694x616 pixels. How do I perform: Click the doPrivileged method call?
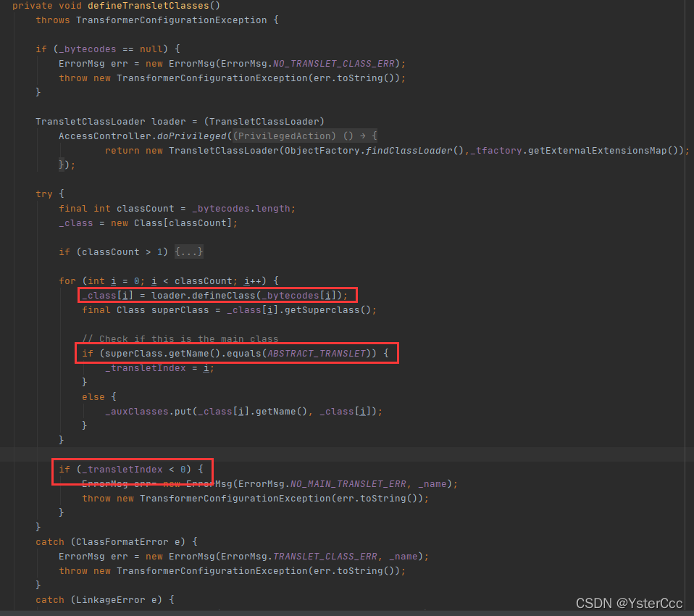point(192,136)
